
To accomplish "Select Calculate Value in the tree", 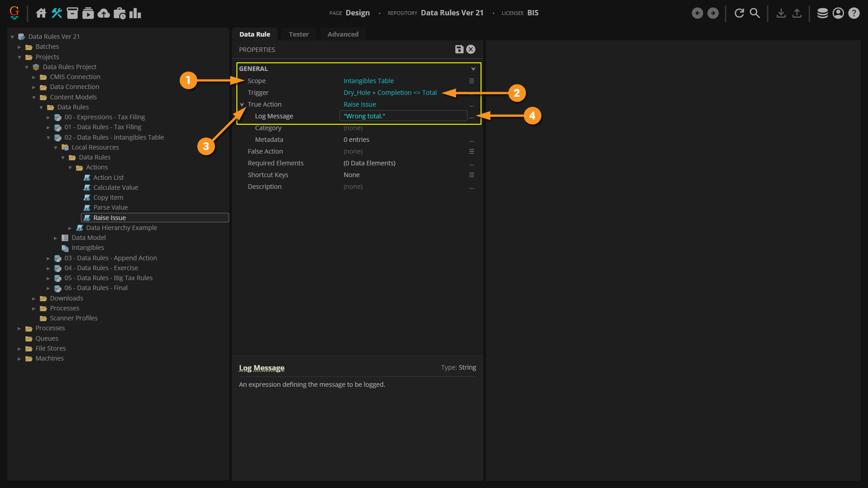I will [x=115, y=188].
